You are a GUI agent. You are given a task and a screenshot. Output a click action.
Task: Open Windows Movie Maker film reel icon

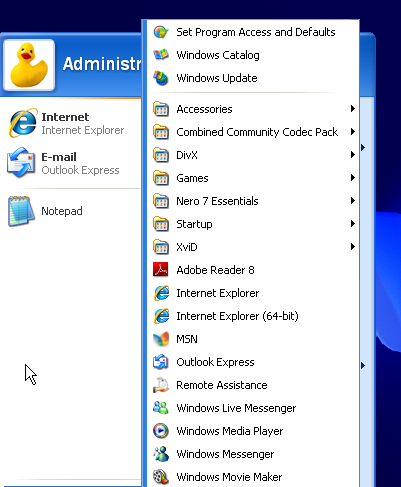pyautogui.click(x=161, y=477)
